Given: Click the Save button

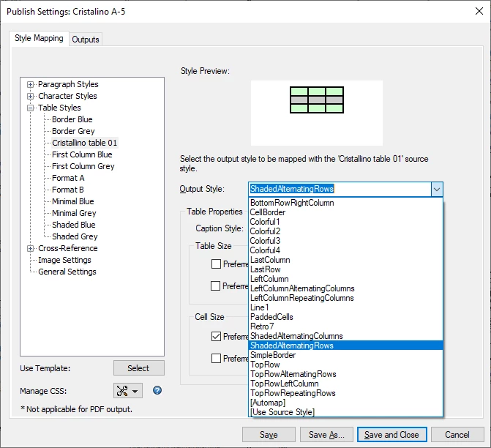Looking at the screenshot, I should pos(269,435).
